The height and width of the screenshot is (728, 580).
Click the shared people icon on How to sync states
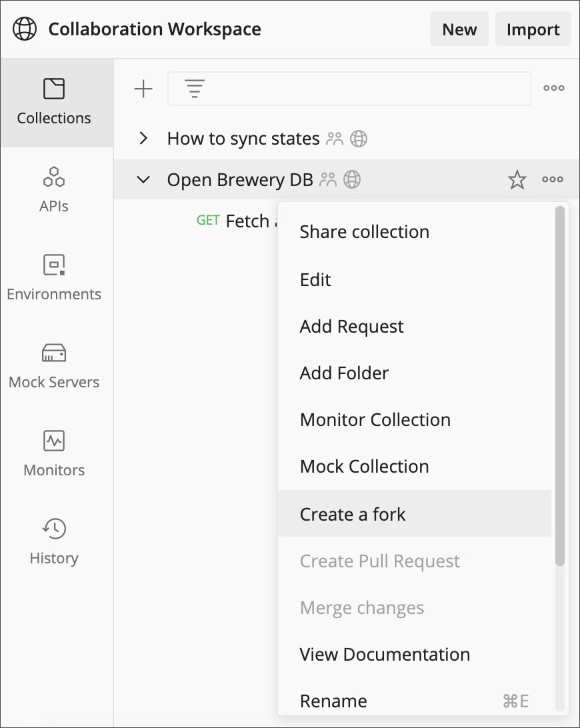coord(335,139)
